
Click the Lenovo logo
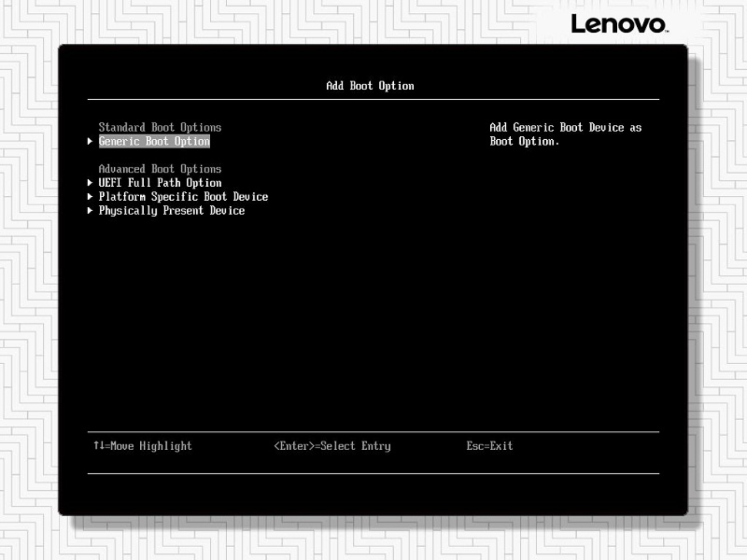point(619,24)
